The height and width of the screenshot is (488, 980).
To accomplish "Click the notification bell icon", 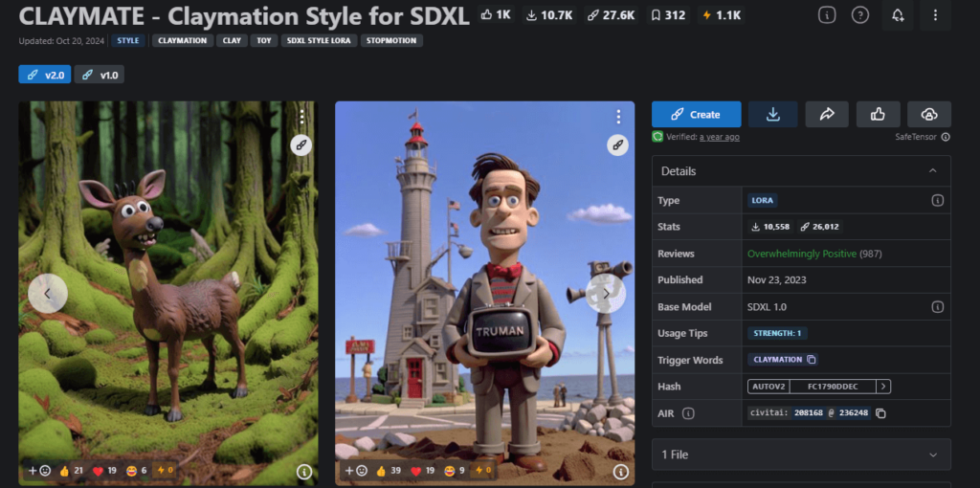I will coord(898,15).
